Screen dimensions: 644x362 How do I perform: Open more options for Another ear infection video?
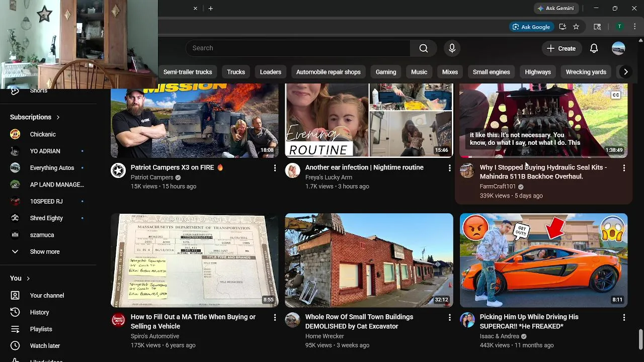tap(449, 168)
